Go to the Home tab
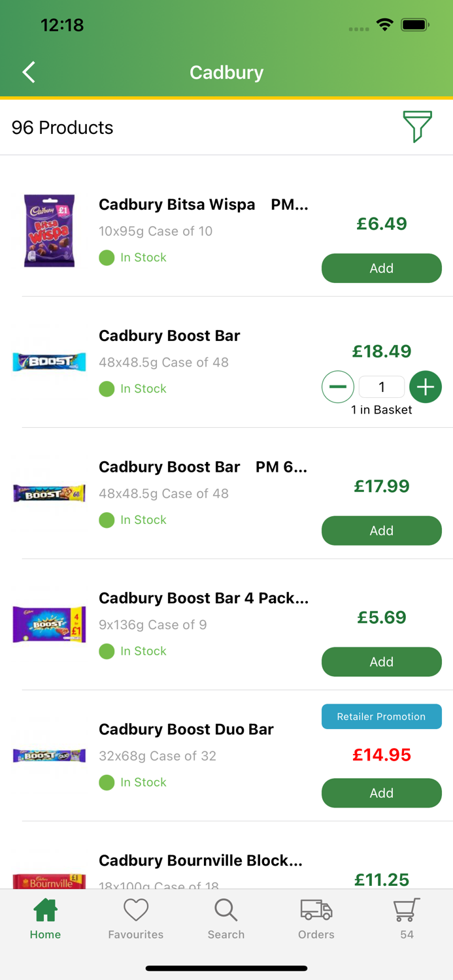 pos(45,919)
